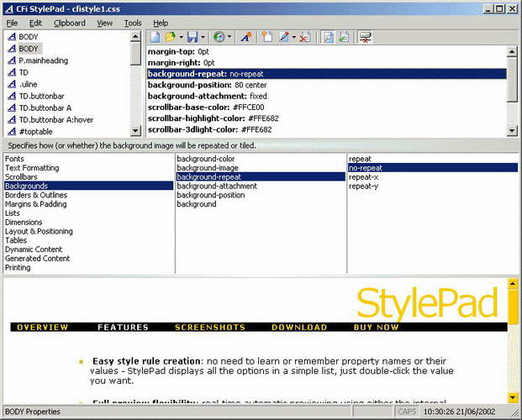
Task: Pick the 'repeat' value
Action: pyautogui.click(x=360, y=159)
